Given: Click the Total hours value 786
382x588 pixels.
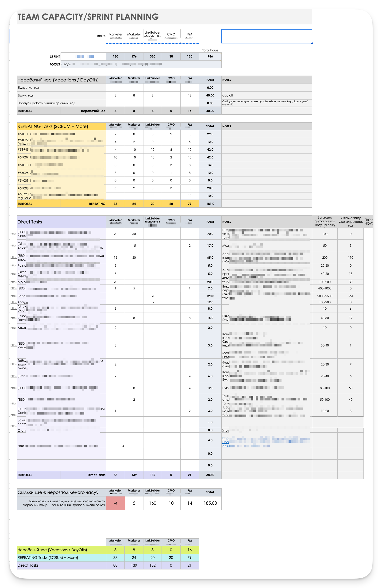Looking at the screenshot, I should click(x=210, y=57).
